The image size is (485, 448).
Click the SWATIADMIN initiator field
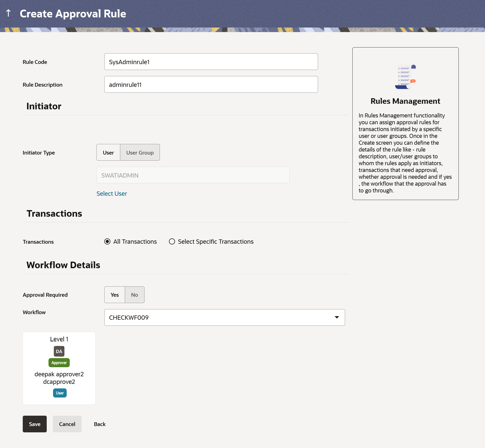[193, 175]
